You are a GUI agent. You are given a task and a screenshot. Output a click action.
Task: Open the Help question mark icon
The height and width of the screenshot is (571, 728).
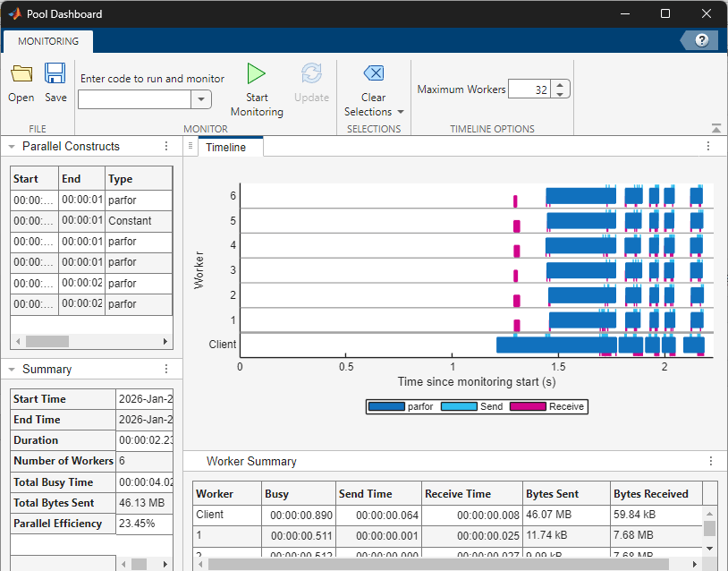coord(701,40)
